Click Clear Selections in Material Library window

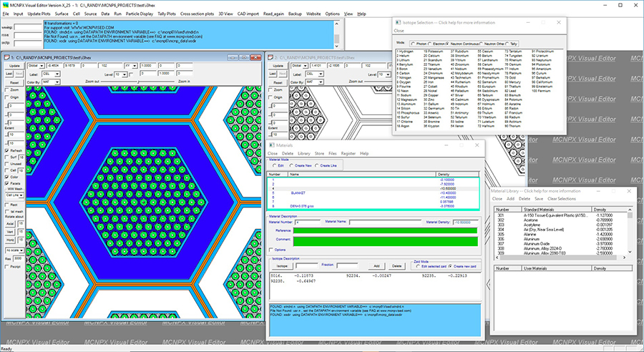(562, 199)
